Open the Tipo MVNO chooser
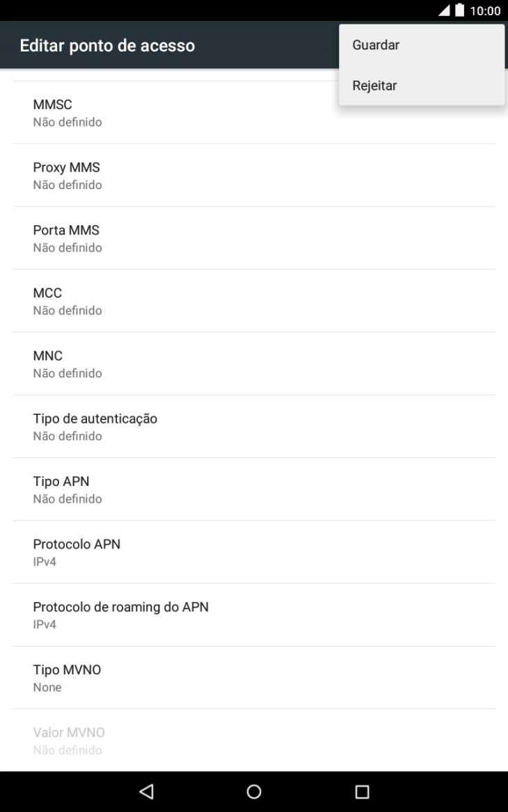Image resolution: width=508 pixels, height=812 pixels. [x=254, y=677]
